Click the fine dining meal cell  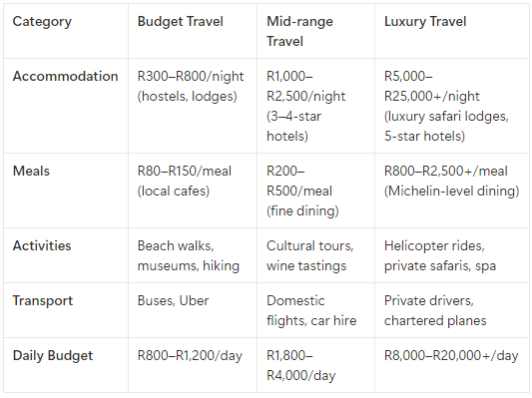point(315,191)
